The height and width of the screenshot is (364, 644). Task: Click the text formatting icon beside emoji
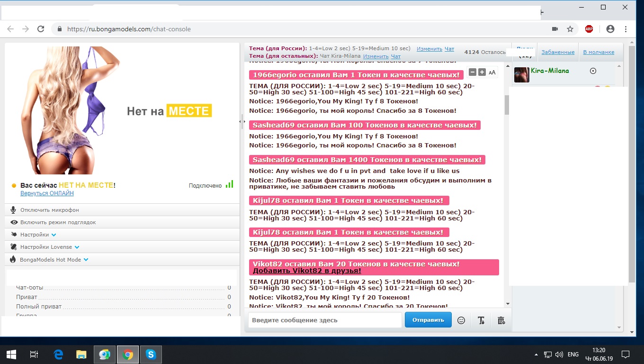(481, 320)
